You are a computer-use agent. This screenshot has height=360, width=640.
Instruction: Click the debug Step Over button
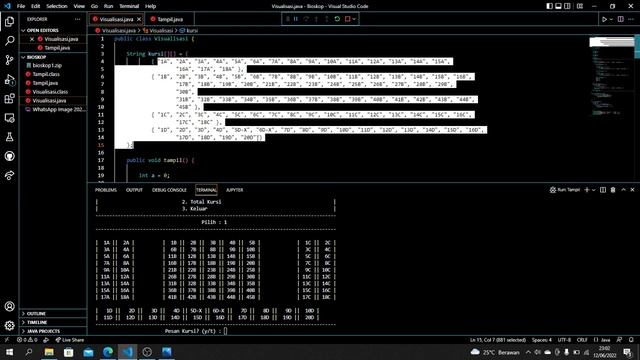coord(306,19)
